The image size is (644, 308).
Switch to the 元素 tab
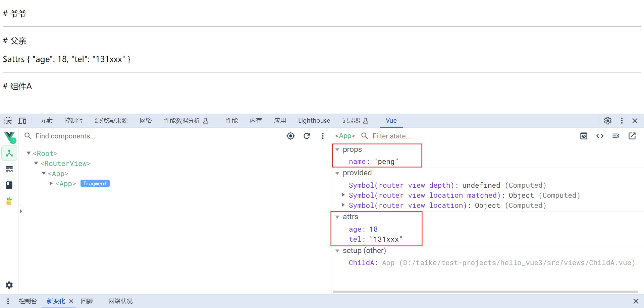pyautogui.click(x=47, y=121)
